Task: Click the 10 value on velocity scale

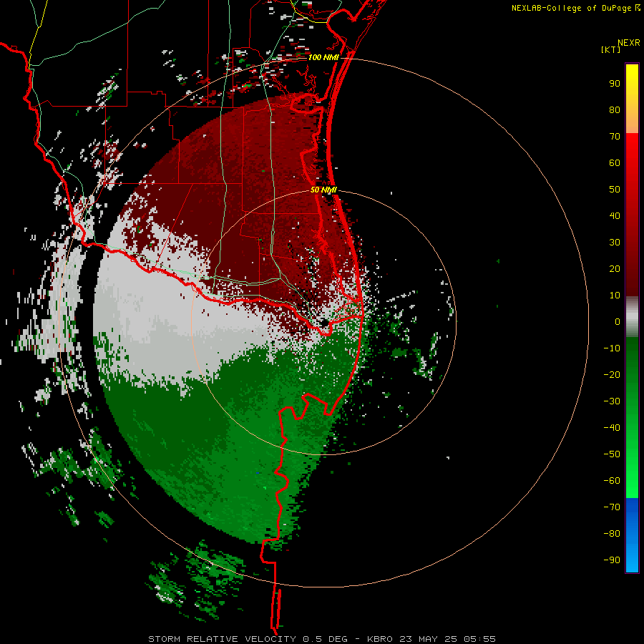Action: coord(615,296)
